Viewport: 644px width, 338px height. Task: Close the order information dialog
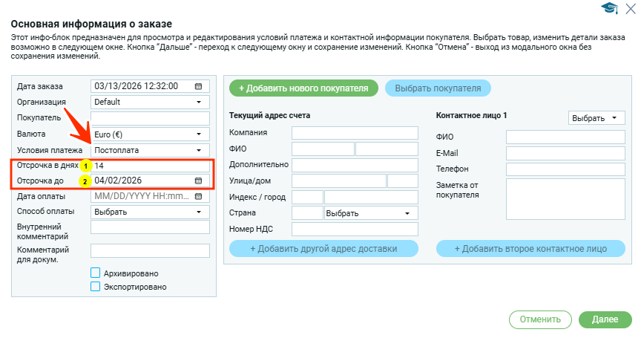coord(631,8)
